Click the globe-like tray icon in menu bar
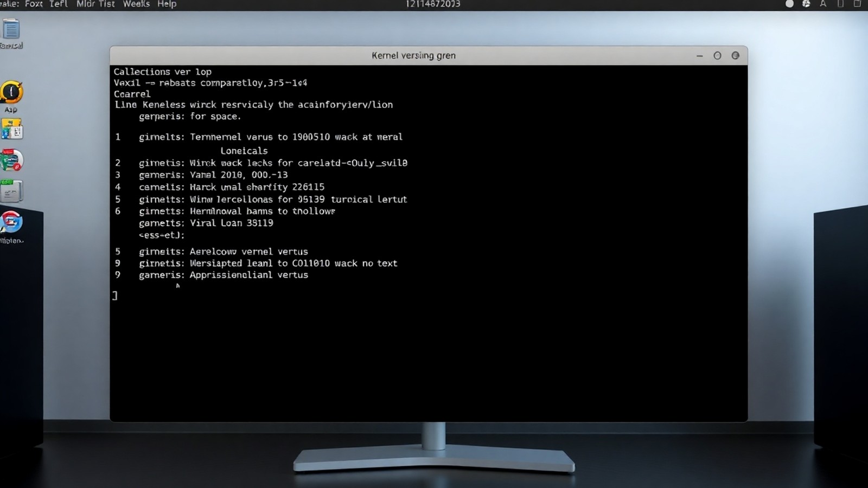 click(806, 4)
